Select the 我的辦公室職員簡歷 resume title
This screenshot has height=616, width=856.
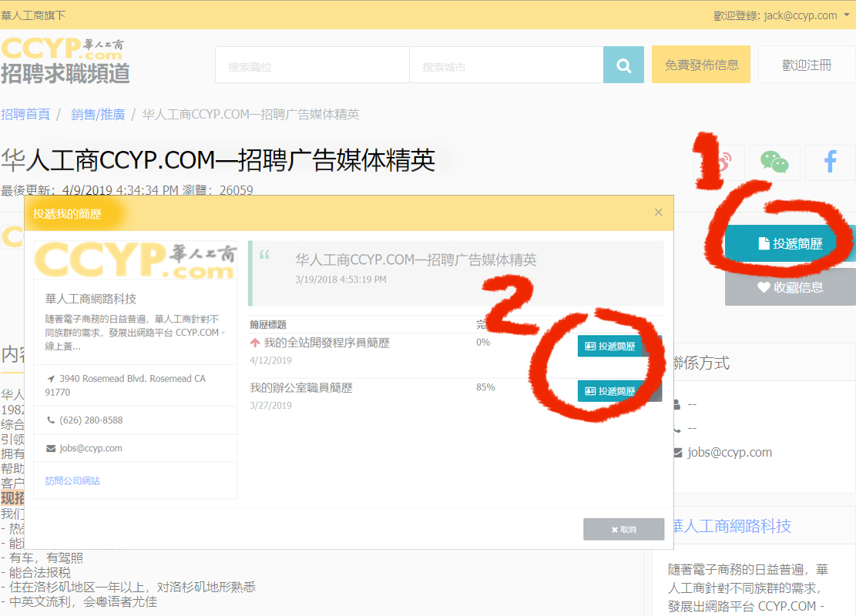point(300,387)
